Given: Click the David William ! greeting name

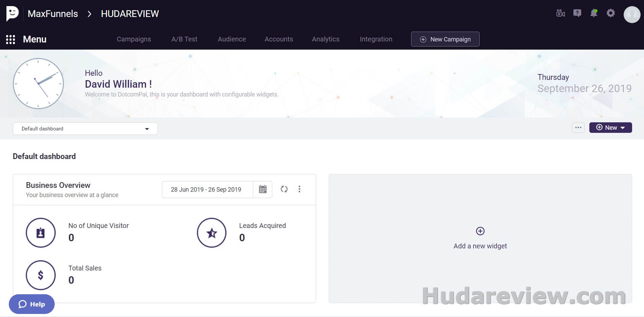Looking at the screenshot, I should pyautogui.click(x=118, y=84).
